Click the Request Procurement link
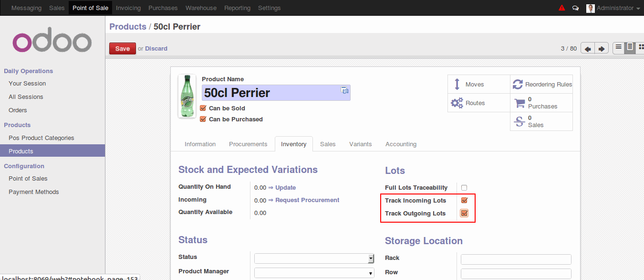This screenshot has height=280, width=644. [x=307, y=200]
